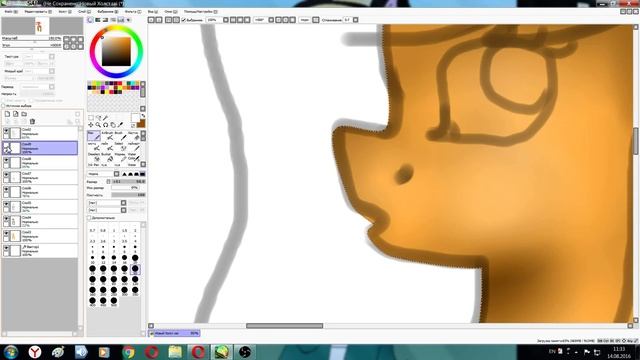Open the second brush texture dropdown
This screenshot has width=640, height=360.
coord(123,210)
